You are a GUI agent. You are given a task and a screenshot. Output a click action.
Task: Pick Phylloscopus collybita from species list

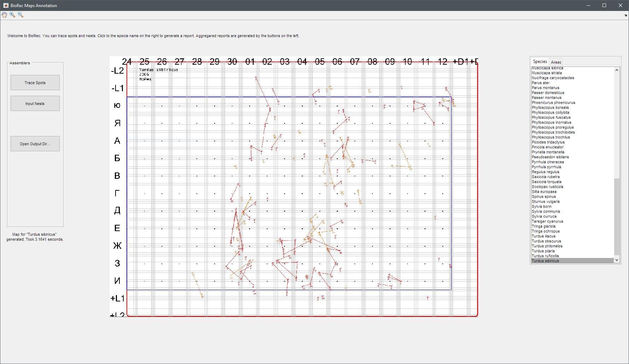[x=550, y=112]
